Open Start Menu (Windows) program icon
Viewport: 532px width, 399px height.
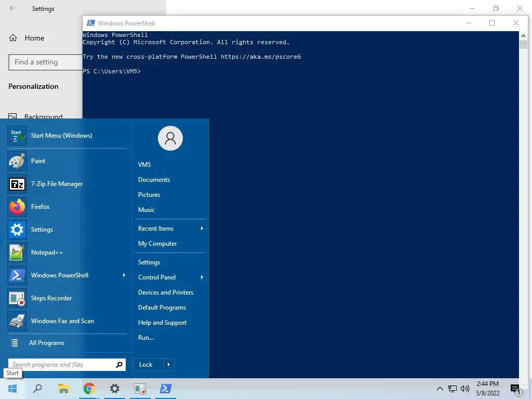tap(17, 136)
